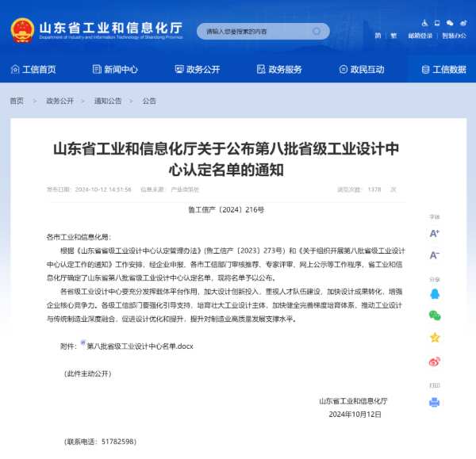Click the 此件主动公开 note
Screen dimensions: 476x459
pyautogui.click(x=88, y=373)
